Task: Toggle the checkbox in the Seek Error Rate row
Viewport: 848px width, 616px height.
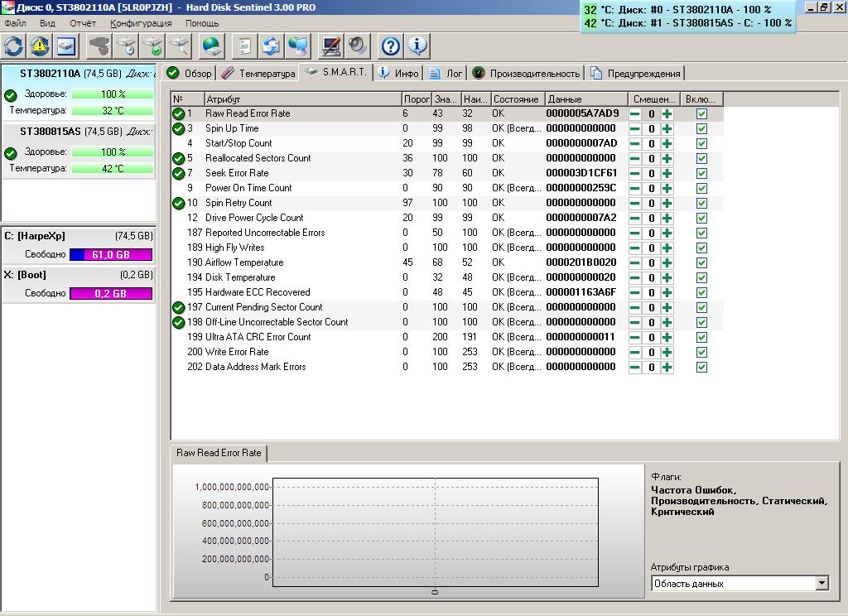Action: [x=701, y=174]
